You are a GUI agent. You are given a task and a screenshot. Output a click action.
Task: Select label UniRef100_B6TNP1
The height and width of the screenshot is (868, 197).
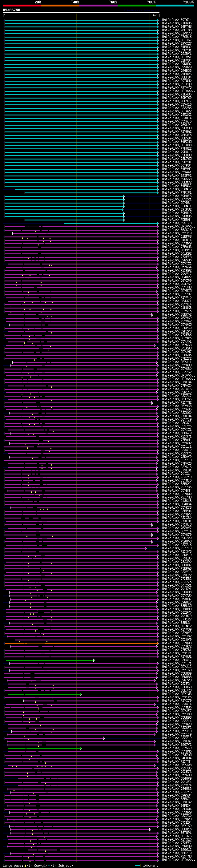pos(177,833)
